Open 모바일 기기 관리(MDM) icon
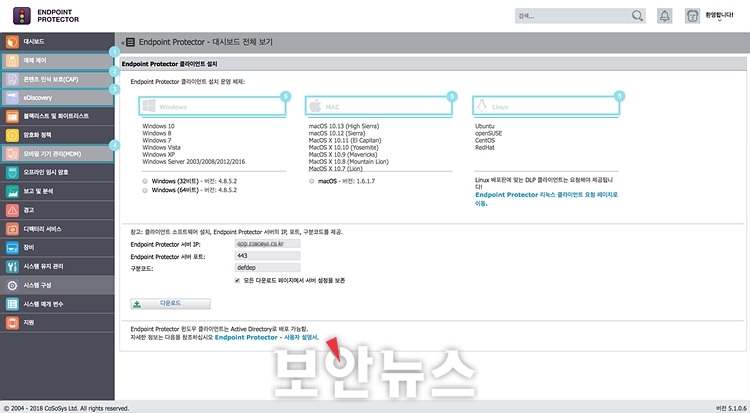Image resolution: width=750 pixels, height=413 pixels. (x=12, y=154)
